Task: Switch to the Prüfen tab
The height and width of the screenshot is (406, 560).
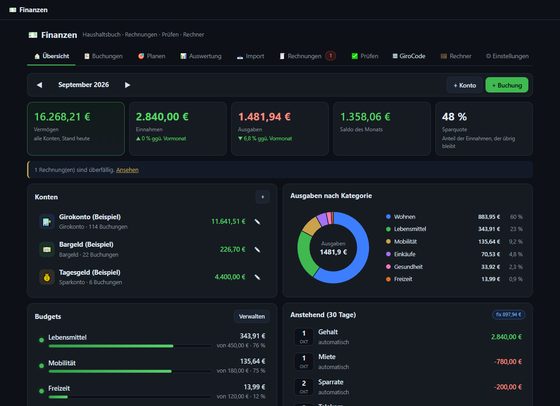Action: [365, 56]
